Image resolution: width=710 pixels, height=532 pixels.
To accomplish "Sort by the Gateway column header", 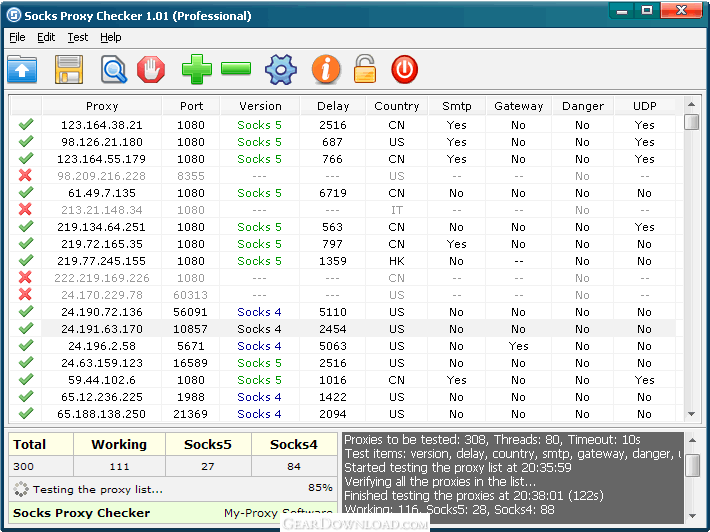I will (x=518, y=106).
